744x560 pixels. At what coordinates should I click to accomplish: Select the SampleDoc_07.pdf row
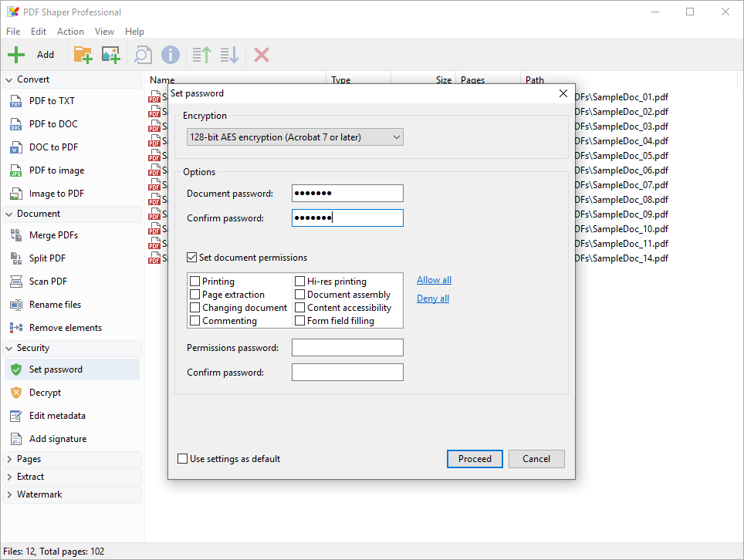[x=621, y=185]
